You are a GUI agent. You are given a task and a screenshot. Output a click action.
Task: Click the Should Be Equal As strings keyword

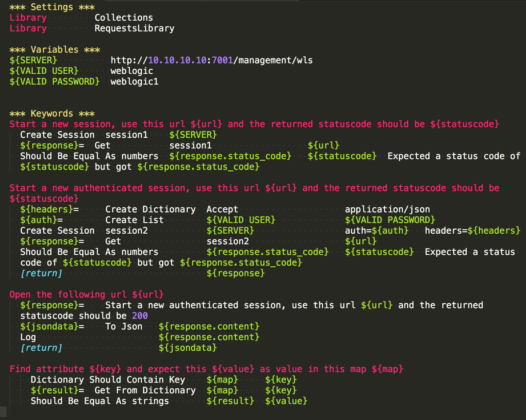point(100,401)
